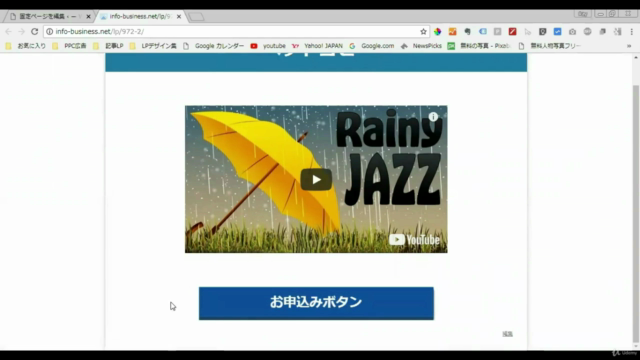Close the 固定ページを編集 tab
640x360 pixels.
point(88,17)
